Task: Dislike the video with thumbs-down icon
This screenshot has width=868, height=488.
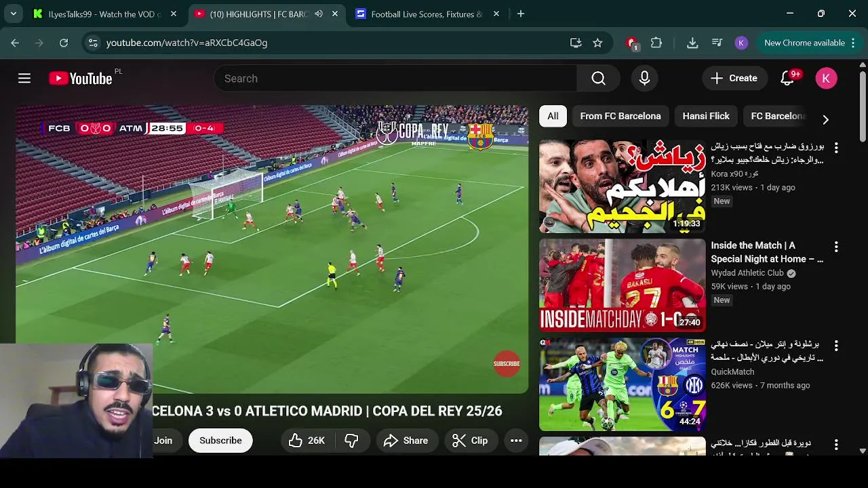Action: click(351, 441)
